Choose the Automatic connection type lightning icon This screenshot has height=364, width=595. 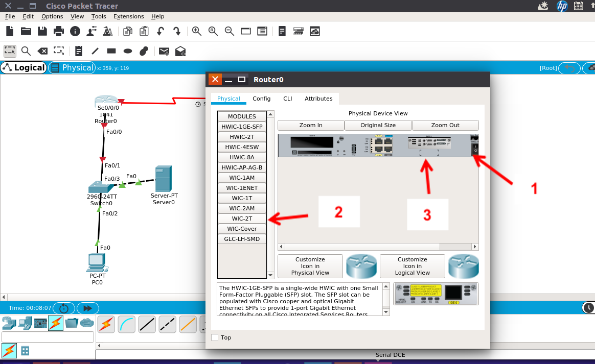point(106,323)
